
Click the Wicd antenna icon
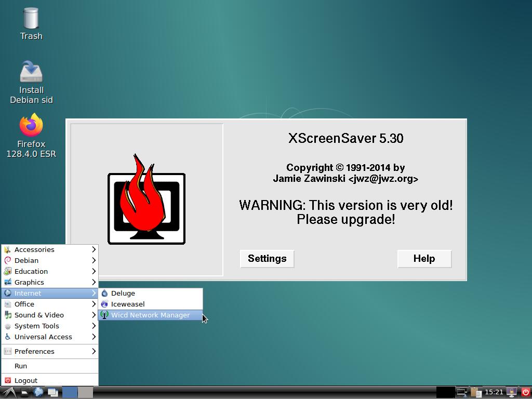(104, 315)
